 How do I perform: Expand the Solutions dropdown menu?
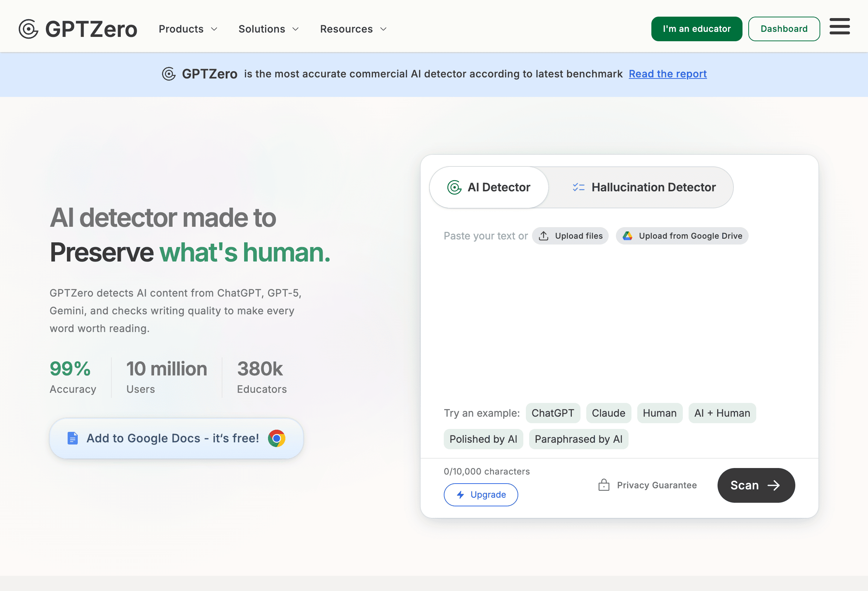tap(269, 29)
